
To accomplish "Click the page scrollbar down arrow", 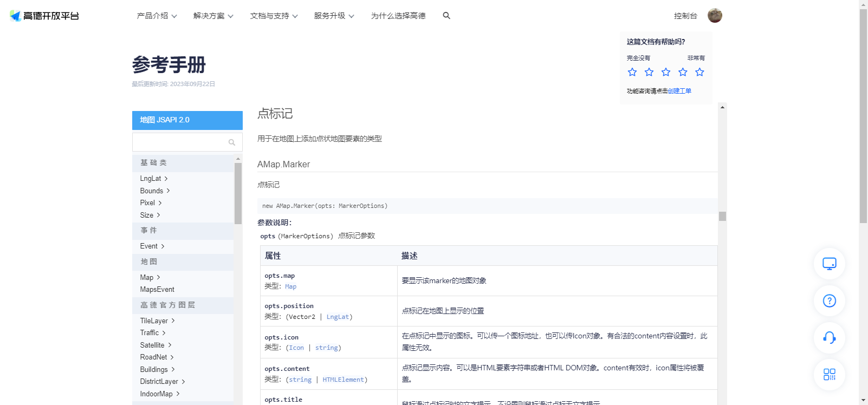I will click(x=863, y=401).
